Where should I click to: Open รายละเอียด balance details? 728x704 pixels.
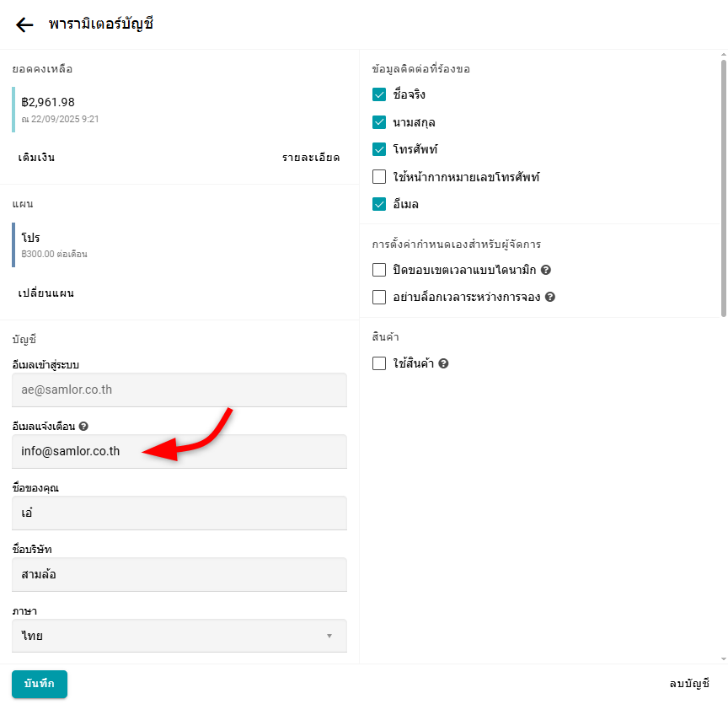[311, 158]
